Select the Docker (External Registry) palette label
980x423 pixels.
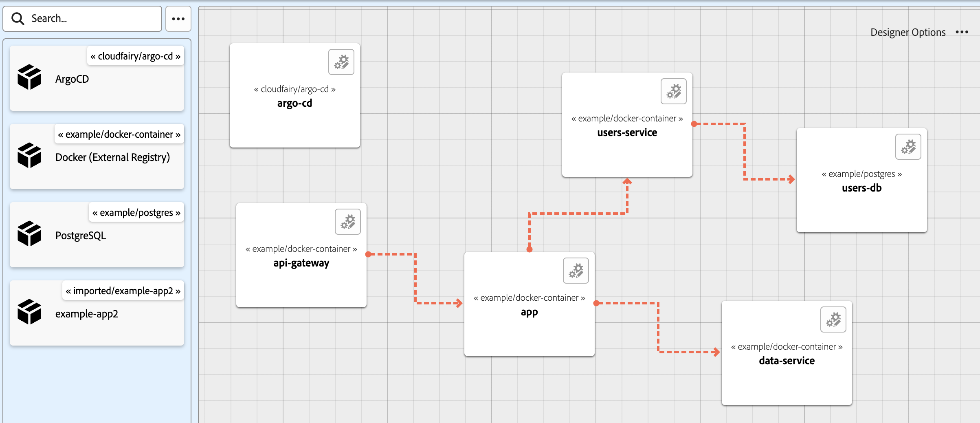[112, 157]
